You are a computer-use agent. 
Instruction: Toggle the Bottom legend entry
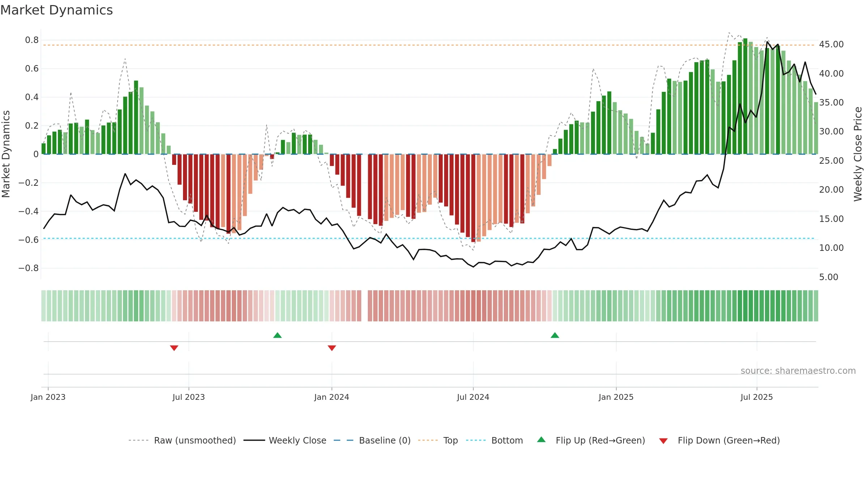(494, 440)
